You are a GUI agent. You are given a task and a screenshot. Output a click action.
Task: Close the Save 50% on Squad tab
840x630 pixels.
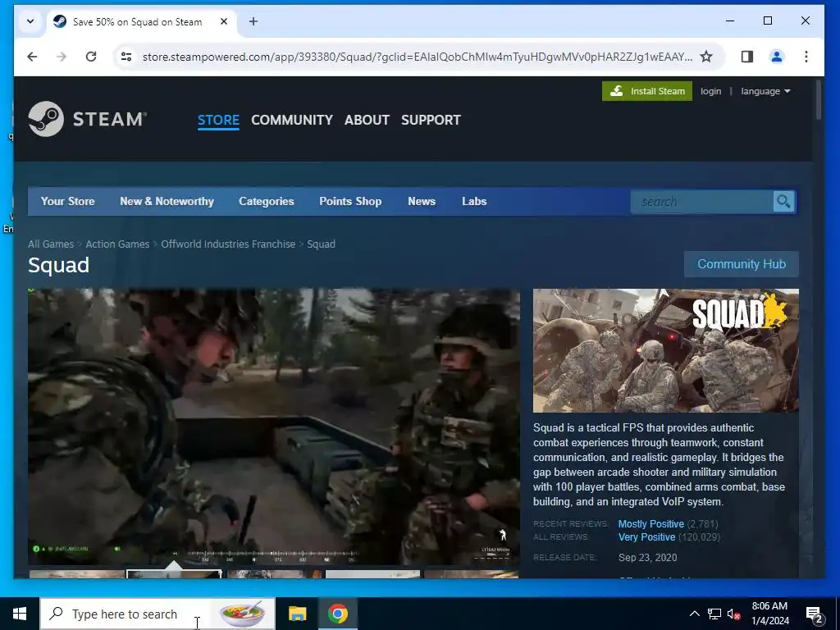click(x=224, y=21)
